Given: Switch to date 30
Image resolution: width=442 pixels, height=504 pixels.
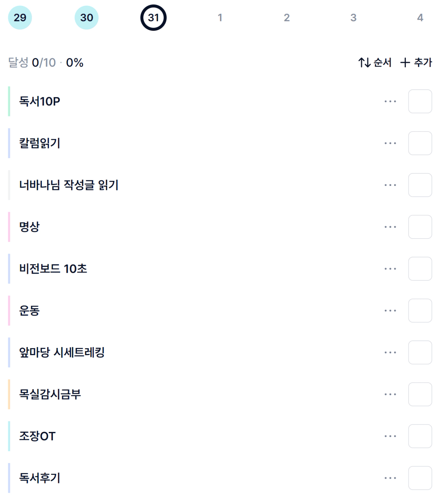Looking at the screenshot, I should (86, 18).
